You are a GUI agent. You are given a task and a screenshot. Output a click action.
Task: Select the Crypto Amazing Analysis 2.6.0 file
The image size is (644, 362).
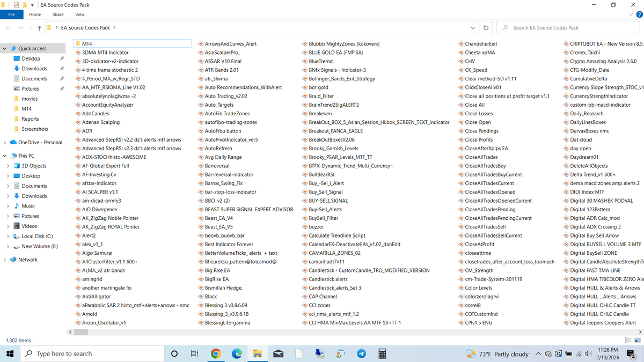click(x=599, y=61)
